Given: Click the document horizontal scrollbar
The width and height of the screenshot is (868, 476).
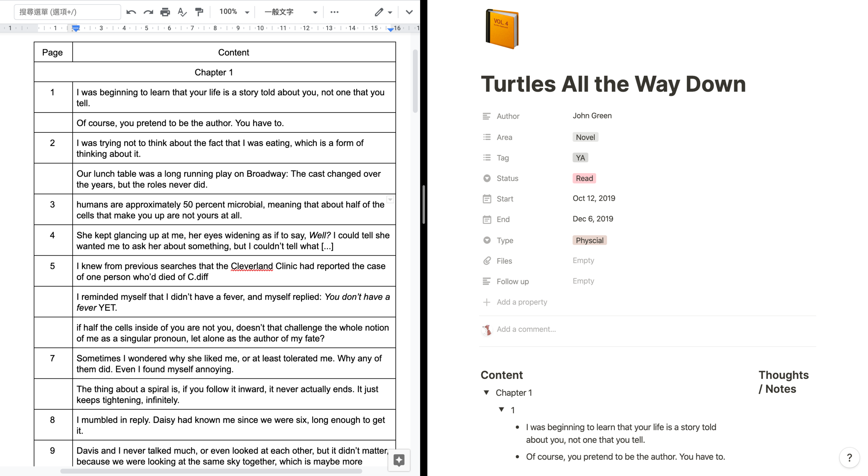Looking at the screenshot, I should pyautogui.click(x=211, y=471).
